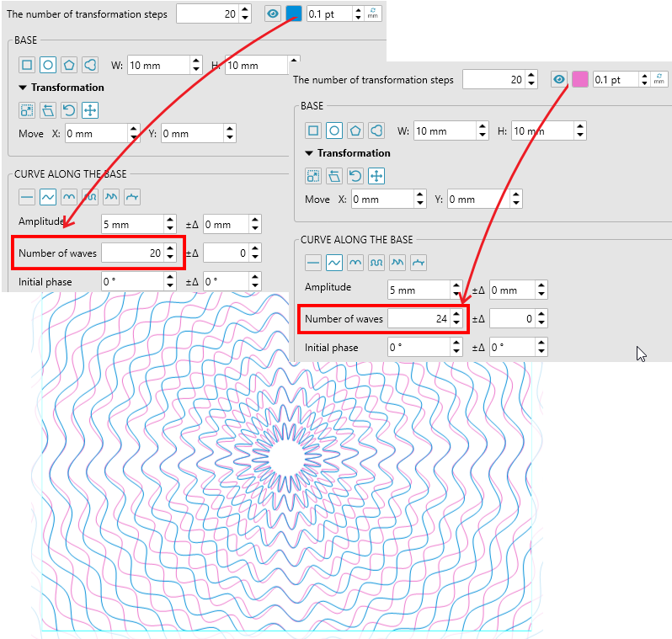Screen dimensions: 672x639
Task: Collapse Transformation section in blue panel
Action: [x=23, y=88]
